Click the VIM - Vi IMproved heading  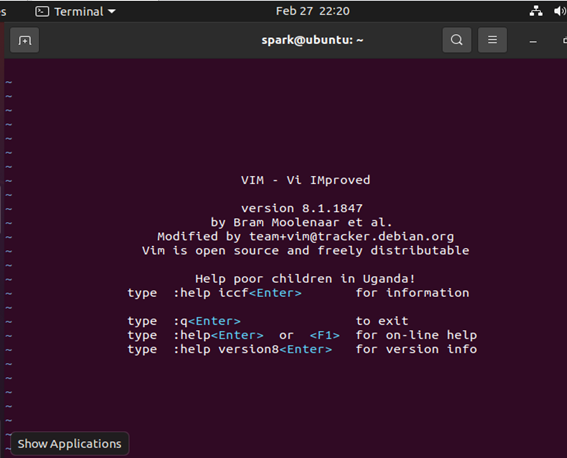pos(306,180)
